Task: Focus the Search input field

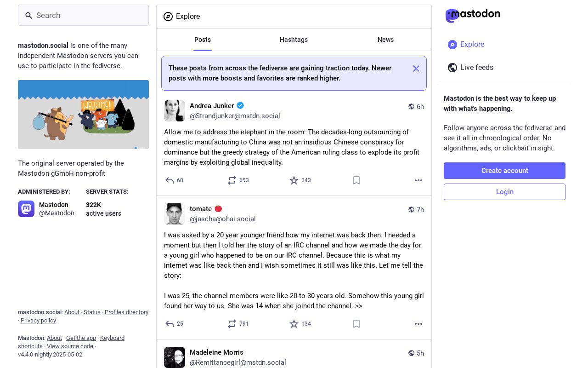Action: (83, 15)
